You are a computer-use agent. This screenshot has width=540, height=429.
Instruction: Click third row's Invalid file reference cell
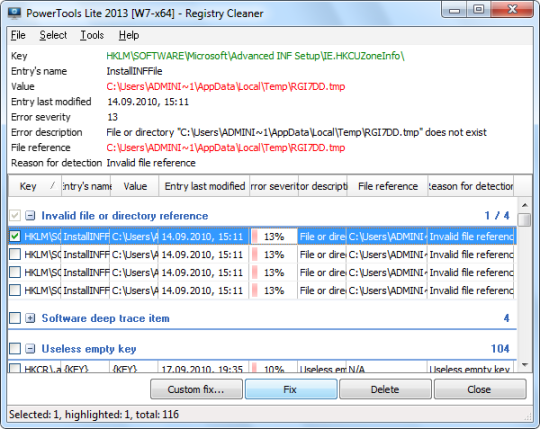470,272
